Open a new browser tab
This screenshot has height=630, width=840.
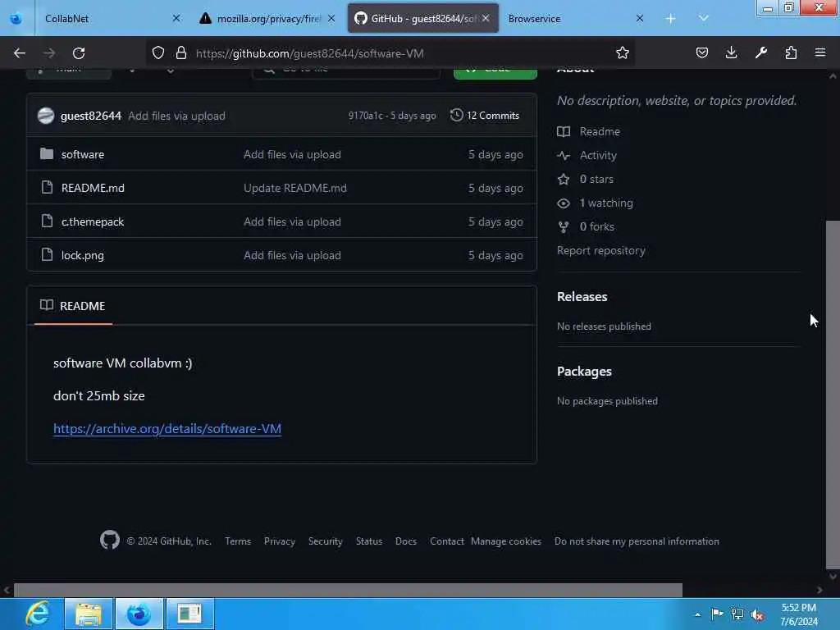click(670, 19)
